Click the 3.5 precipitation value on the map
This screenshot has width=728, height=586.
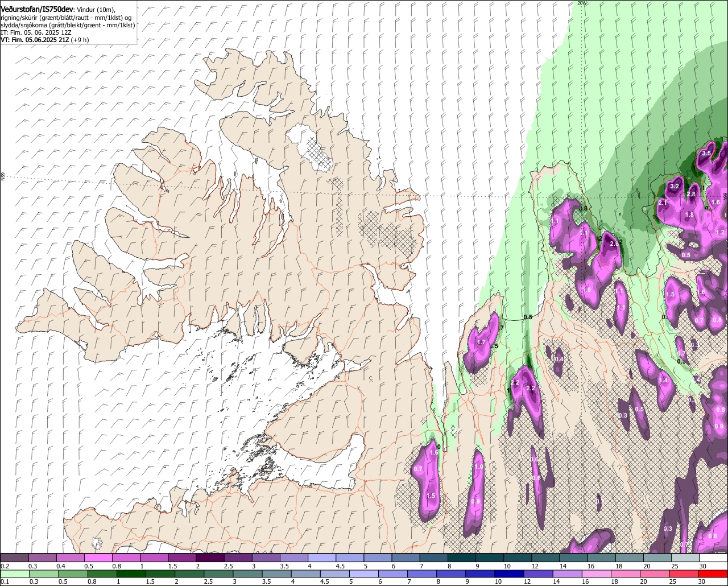tap(707, 154)
